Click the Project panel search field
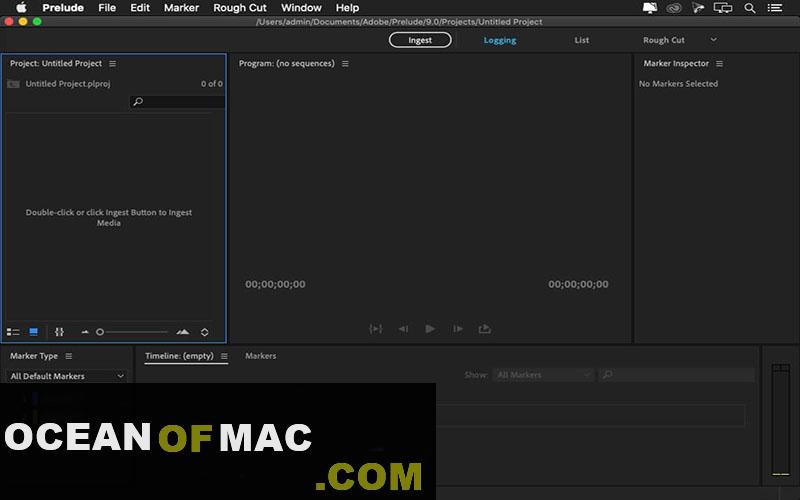Image resolution: width=800 pixels, height=500 pixels. coord(178,102)
